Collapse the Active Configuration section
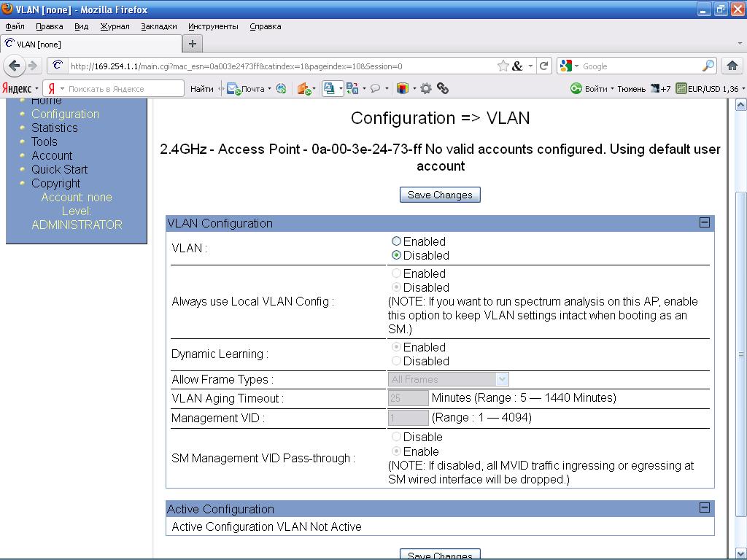 pyautogui.click(x=704, y=508)
